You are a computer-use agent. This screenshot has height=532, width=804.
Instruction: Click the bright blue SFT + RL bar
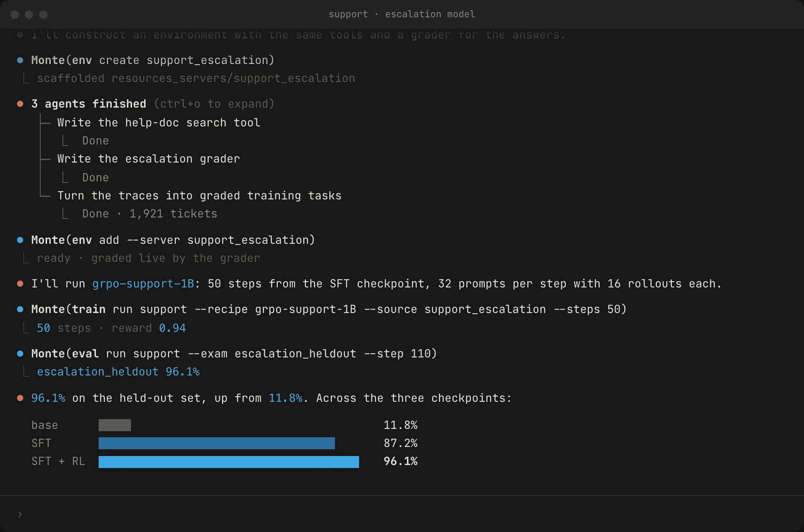pos(229,462)
